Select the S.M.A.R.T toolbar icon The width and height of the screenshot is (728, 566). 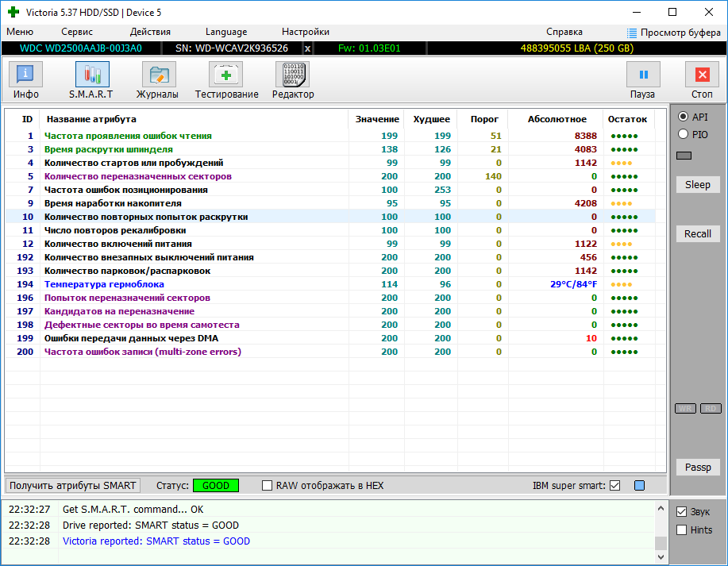tap(92, 75)
